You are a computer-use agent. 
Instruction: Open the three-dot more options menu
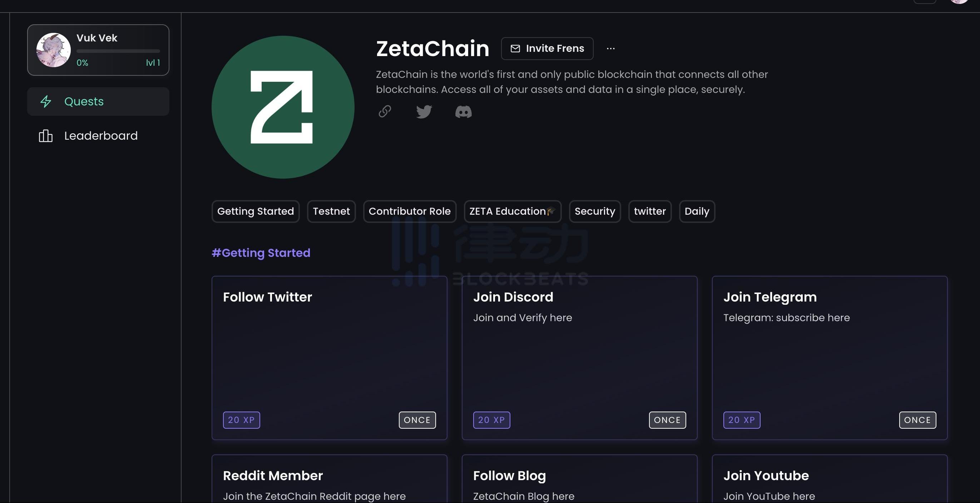pos(610,49)
